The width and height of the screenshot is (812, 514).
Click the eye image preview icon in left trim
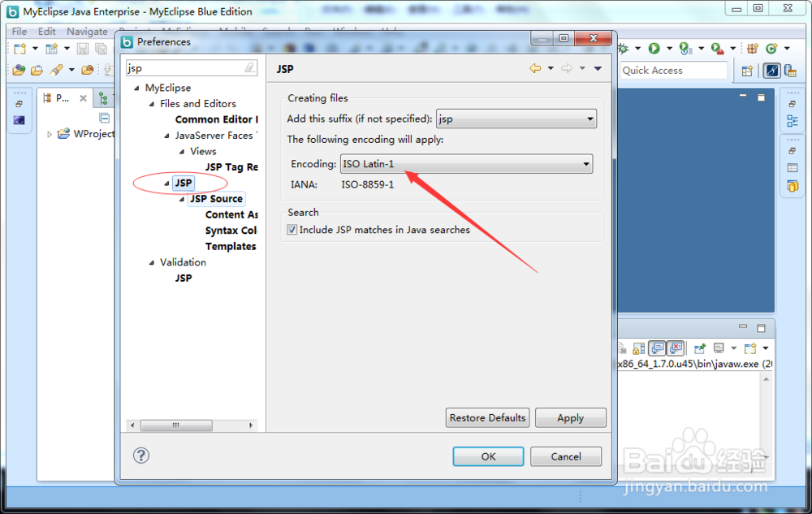[19, 120]
